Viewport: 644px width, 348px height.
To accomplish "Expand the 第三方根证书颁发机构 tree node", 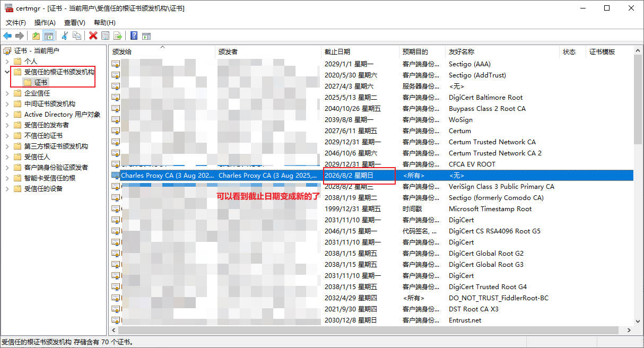I will (7, 146).
